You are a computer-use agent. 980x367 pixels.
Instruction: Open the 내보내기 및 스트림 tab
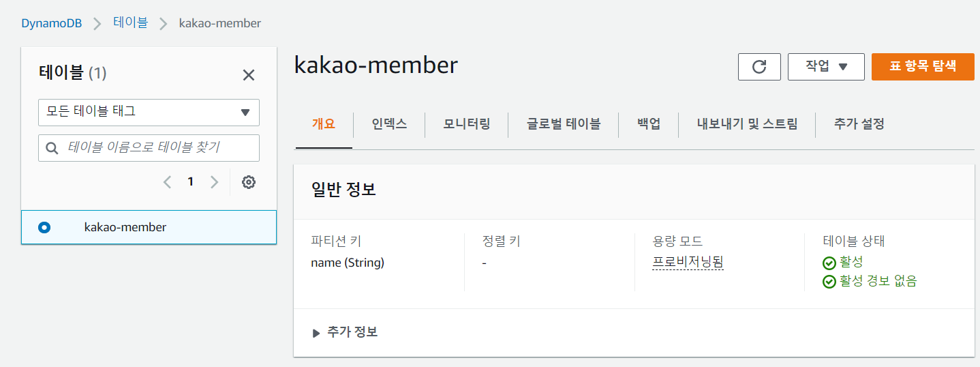tap(747, 124)
